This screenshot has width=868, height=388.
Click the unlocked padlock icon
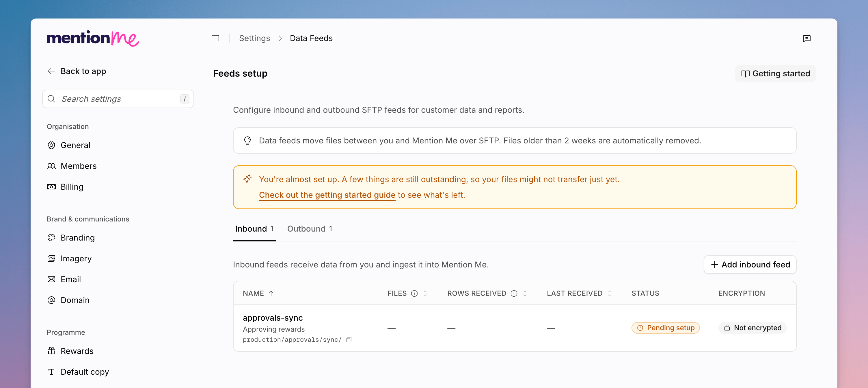pos(727,328)
